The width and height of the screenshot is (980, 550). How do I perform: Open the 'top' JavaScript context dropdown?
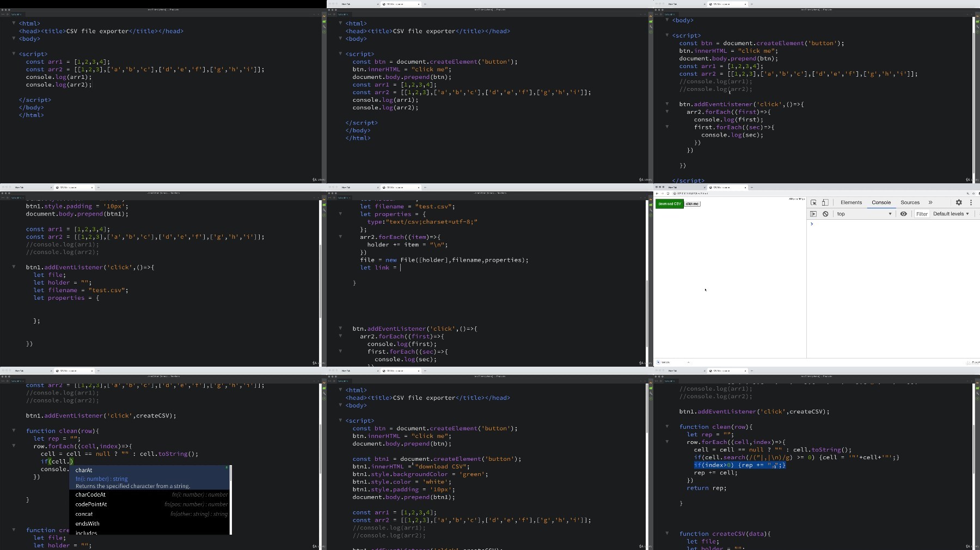coord(865,214)
